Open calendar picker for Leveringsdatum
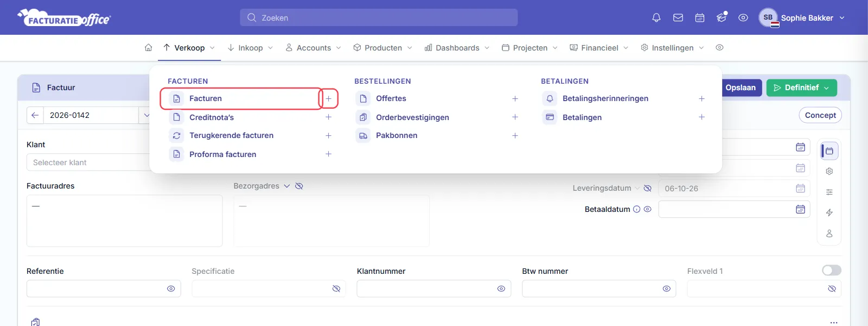 tap(800, 189)
